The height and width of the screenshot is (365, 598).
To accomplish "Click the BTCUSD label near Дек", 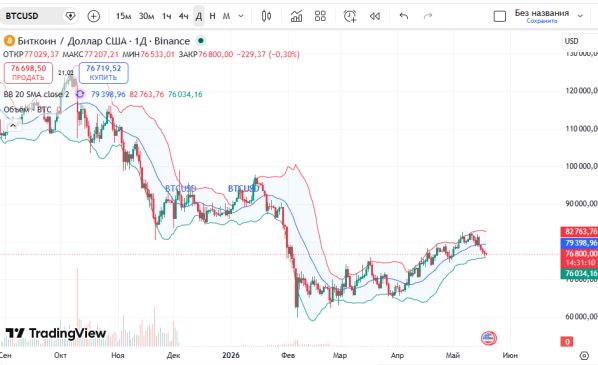I will click(x=180, y=188).
